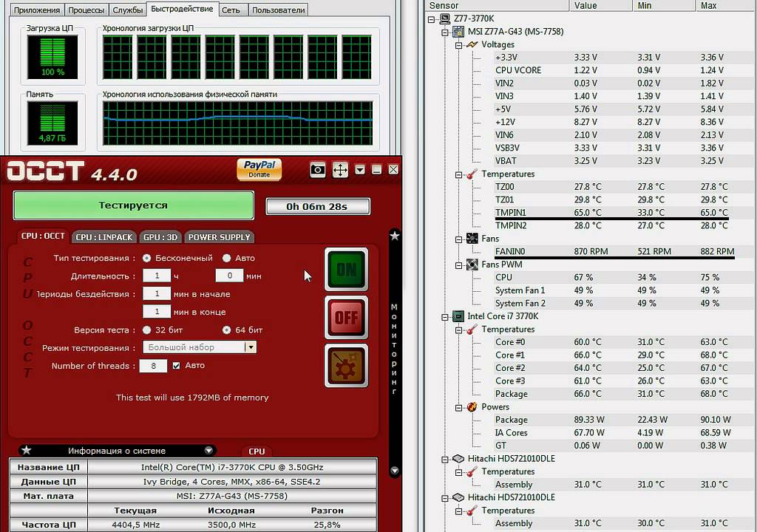Click the star icon above monitoring sidebar
757x532 pixels.
[395, 236]
